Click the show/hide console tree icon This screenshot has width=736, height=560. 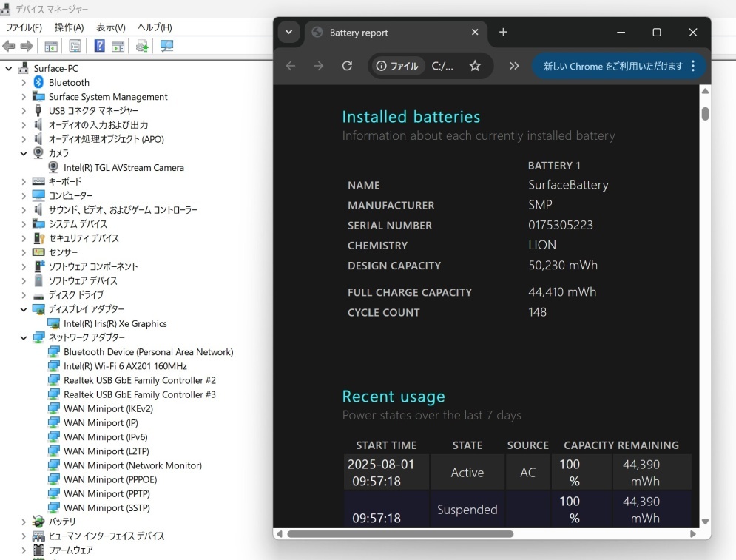(x=51, y=46)
